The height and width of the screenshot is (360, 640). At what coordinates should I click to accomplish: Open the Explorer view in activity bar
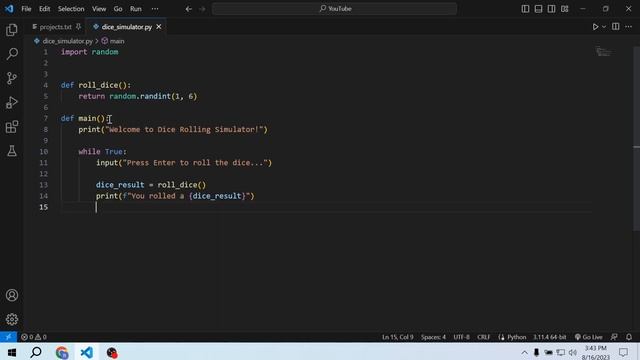coord(12,30)
